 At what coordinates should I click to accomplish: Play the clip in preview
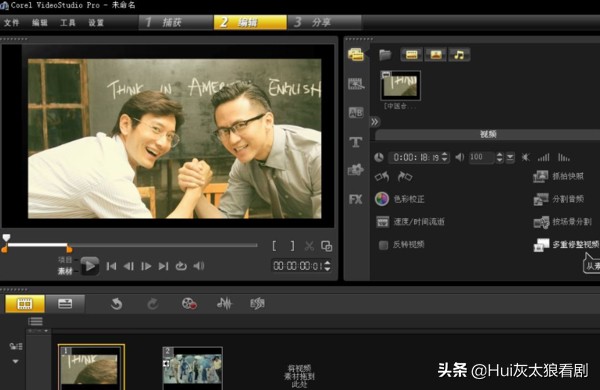point(90,266)
